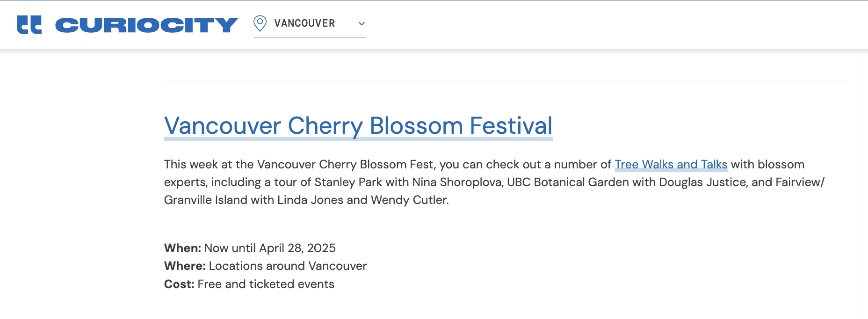This screenshot has height=319, width=868.
Task: Follow the Tree Walks and Talks link
Action: [x=671, y=165]
